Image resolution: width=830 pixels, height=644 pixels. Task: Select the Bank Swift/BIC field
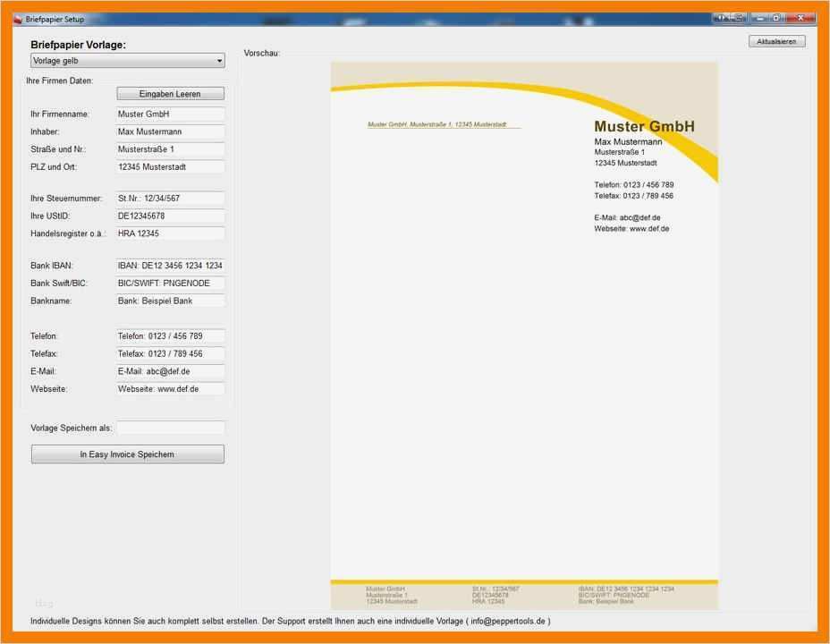pos(170,284)
